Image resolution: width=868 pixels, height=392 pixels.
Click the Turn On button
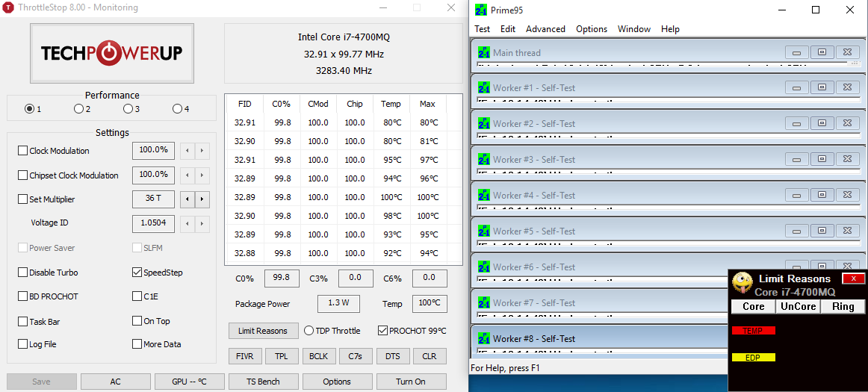(412, 382)
